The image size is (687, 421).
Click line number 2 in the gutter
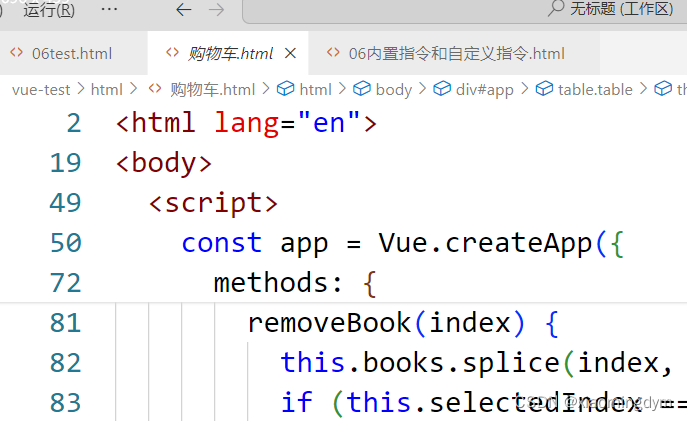tap(74, 124)
